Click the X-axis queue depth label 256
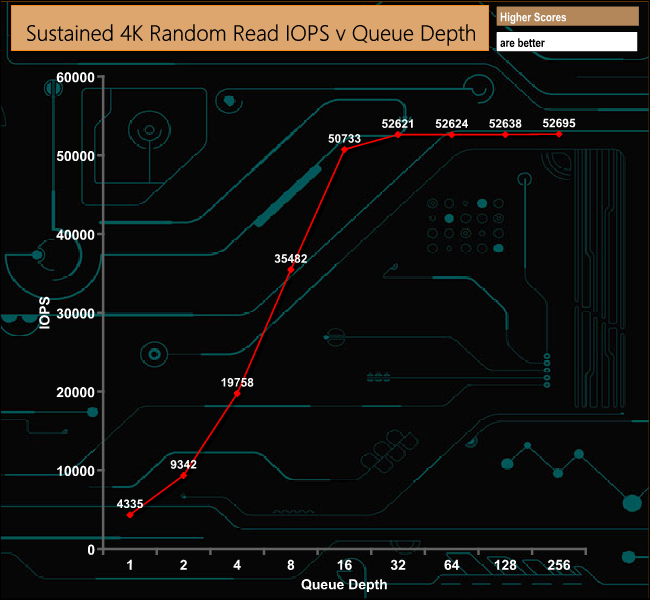The height and width of the screenshot is (600, 650). [559, 565]
